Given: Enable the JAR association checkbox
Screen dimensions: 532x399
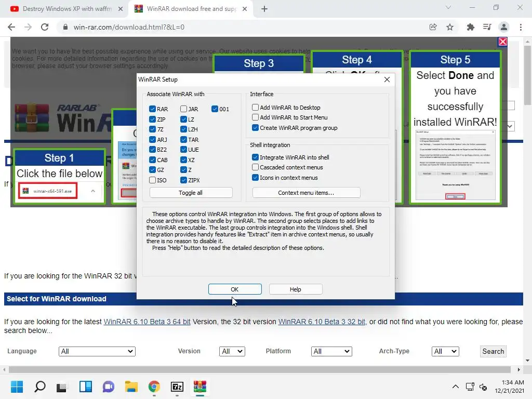Looking at the screenshot, I should click(183, 109).
